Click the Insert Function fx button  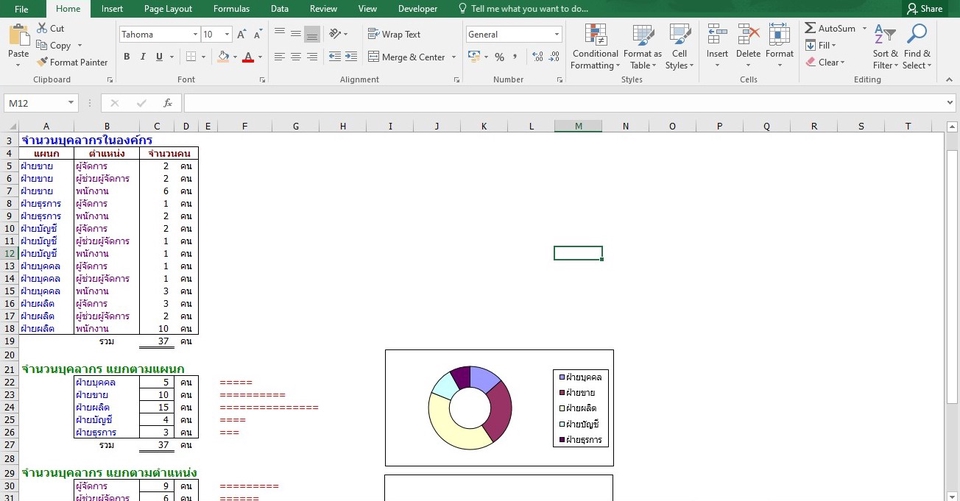[168, 103]
